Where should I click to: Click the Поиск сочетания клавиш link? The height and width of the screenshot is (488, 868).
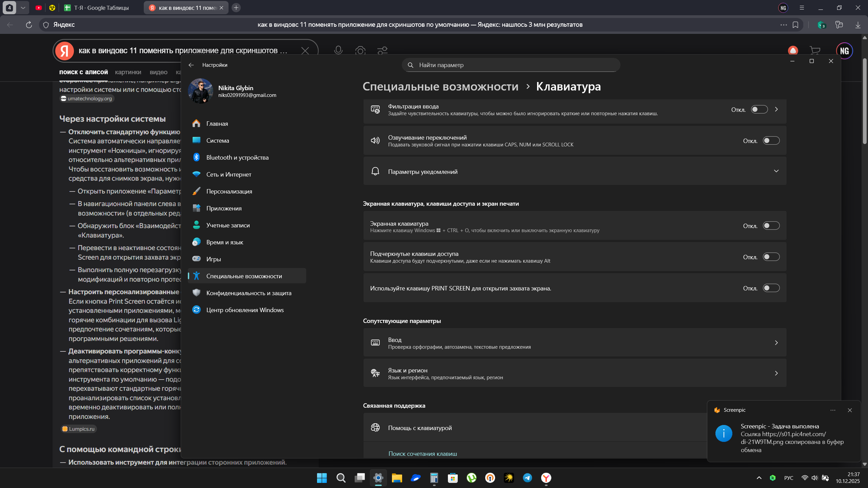[x=422, y=454]
